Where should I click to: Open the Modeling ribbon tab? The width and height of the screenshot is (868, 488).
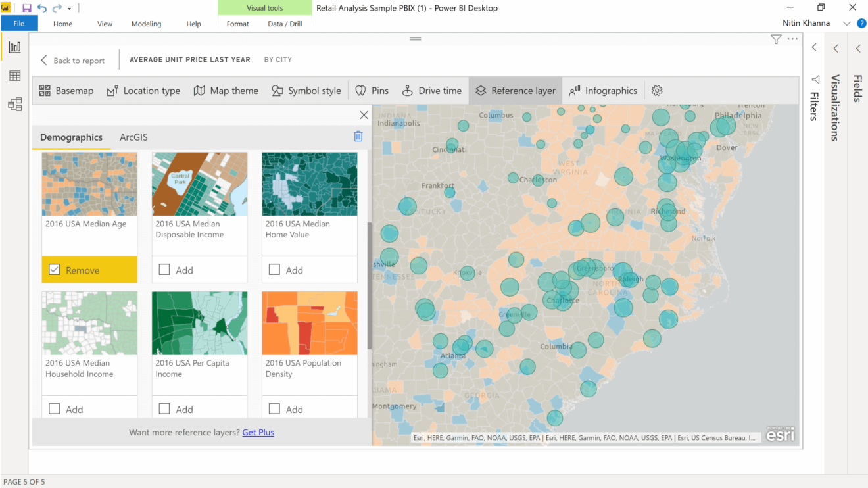click(x=146, y=24)
